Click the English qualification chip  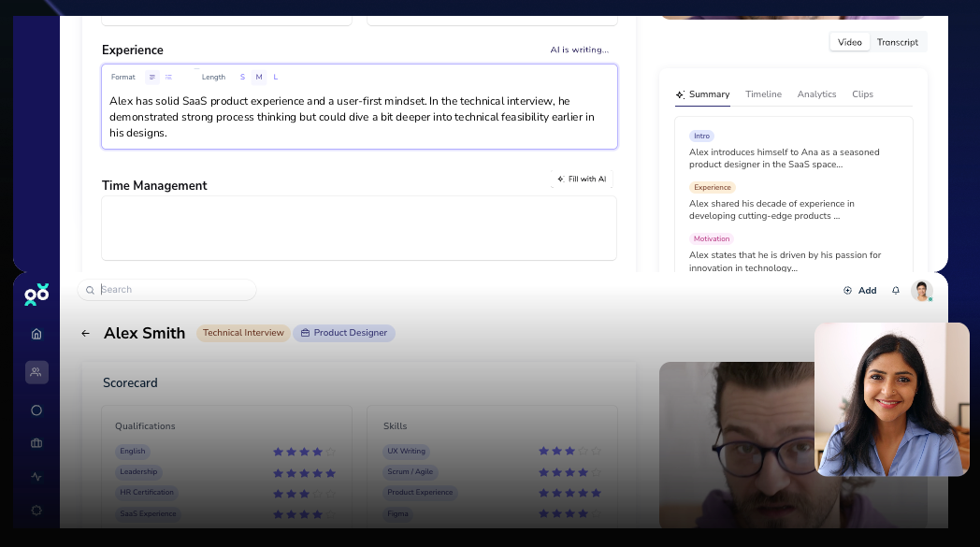pyautogui.click(x=133, y=452)
